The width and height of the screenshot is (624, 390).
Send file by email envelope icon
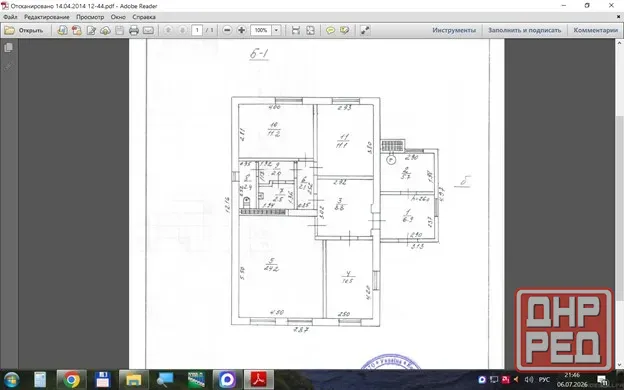(x=148, y=30)
